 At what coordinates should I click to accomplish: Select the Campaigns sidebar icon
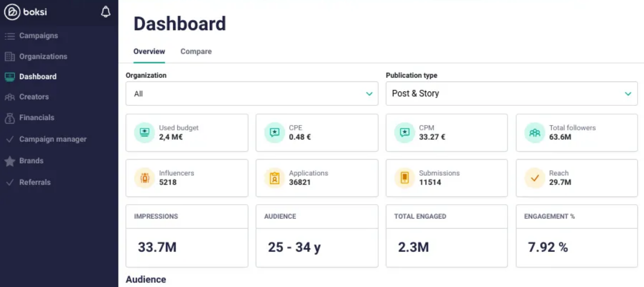tap(10, 35)
